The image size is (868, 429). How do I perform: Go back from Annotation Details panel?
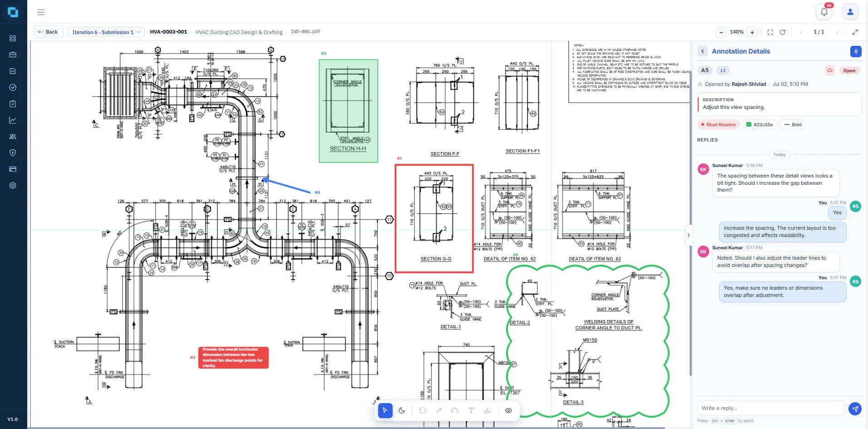click(x=703, y=51)
